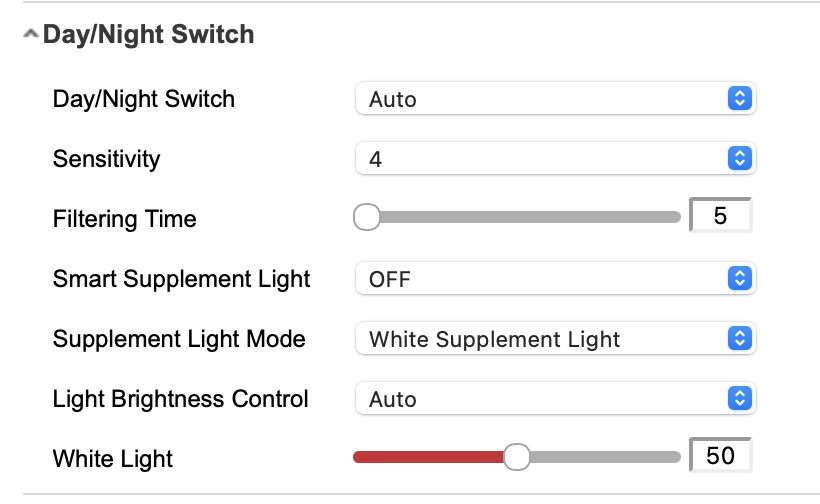Click the red filled part of White Light slider
The image size is (820, 504).
[x=430, y=457]
